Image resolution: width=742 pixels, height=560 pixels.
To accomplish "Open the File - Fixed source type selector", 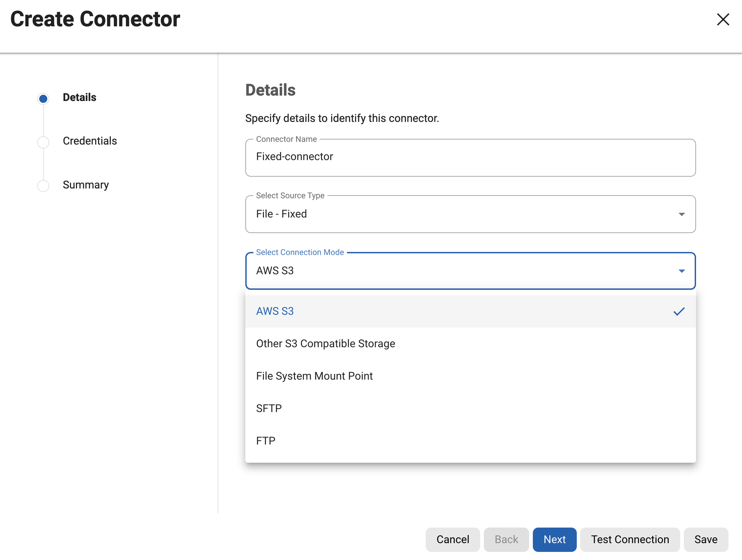I will (x=470, y=214).
